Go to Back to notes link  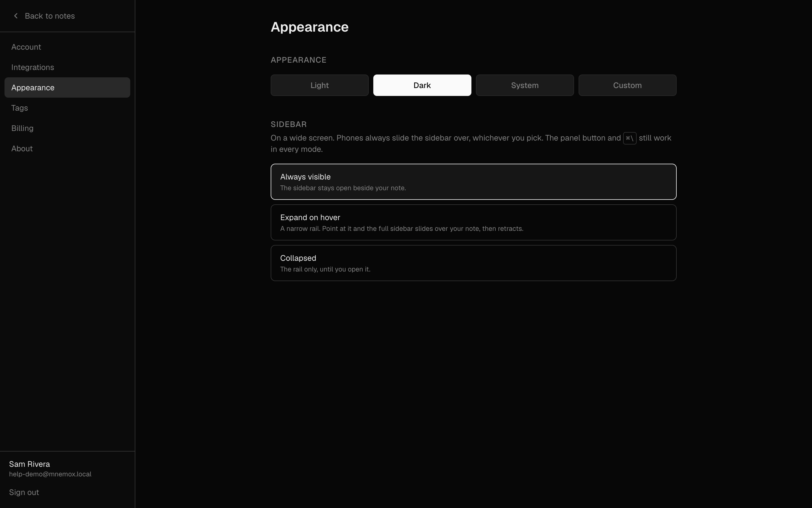point(44,16)
